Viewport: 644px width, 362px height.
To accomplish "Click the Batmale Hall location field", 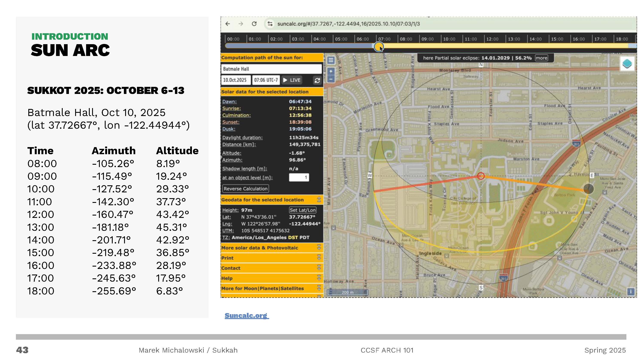I will 271,69.
